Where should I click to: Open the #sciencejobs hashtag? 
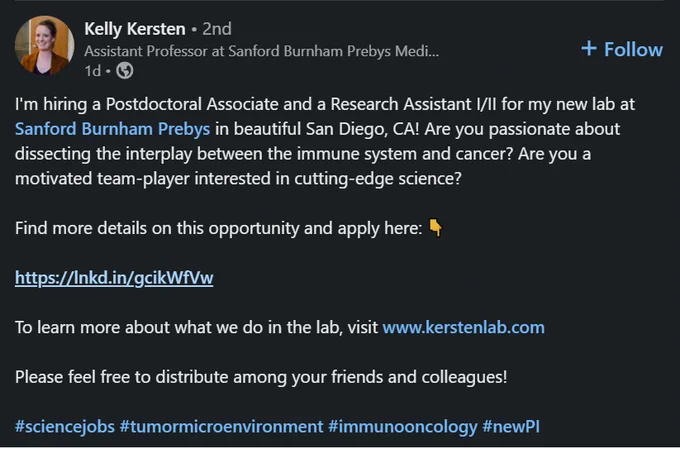click(65, 426)
